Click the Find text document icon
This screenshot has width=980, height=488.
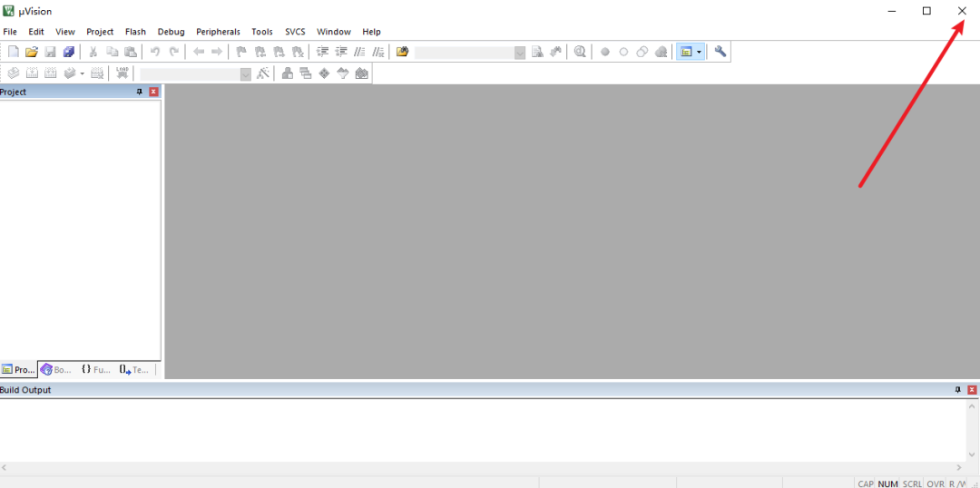click(537, 52)
